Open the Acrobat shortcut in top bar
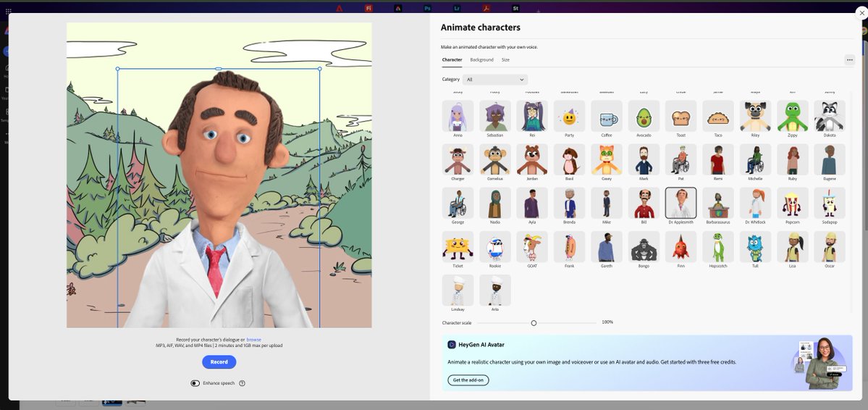868x410 pixels. 486,8
